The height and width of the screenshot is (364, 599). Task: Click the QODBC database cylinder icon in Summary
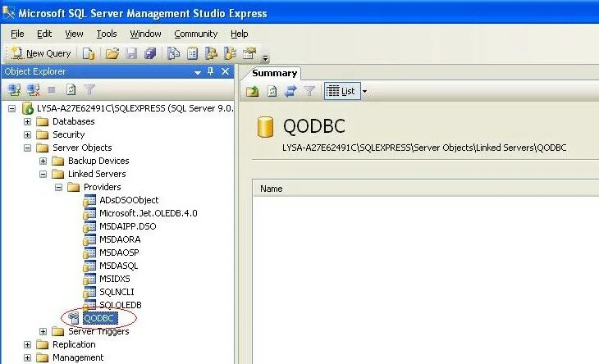(x=265, y=127)
